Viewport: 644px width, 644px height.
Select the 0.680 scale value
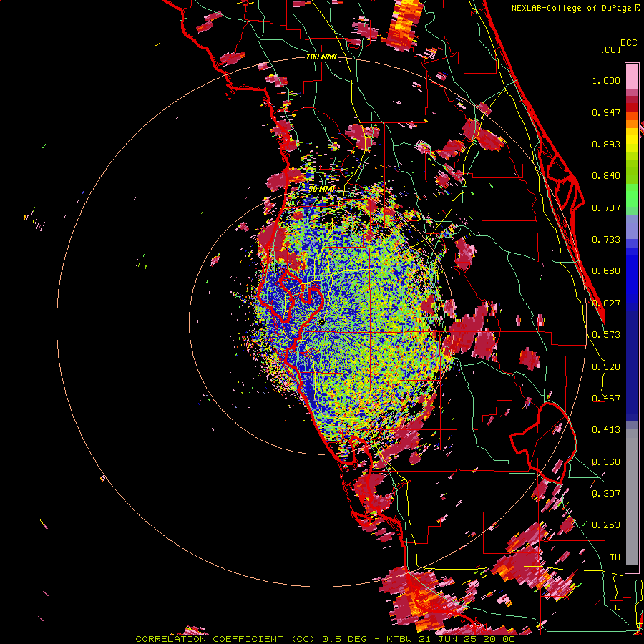606,271
